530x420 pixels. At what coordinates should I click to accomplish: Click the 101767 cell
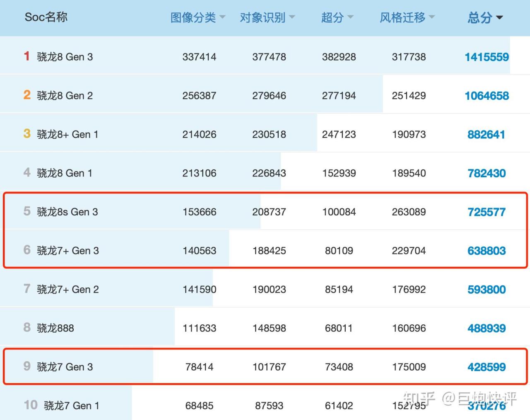coord(269,367)
